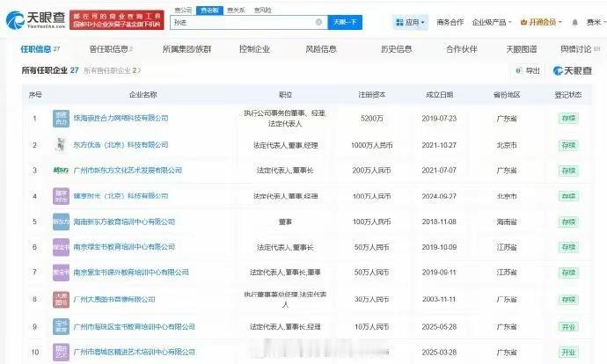The height and width of the screenshot is (364, 607).
Task: Open 南京聚宝书课外教育培训中心有限公司 link
Action: (131, 273)
